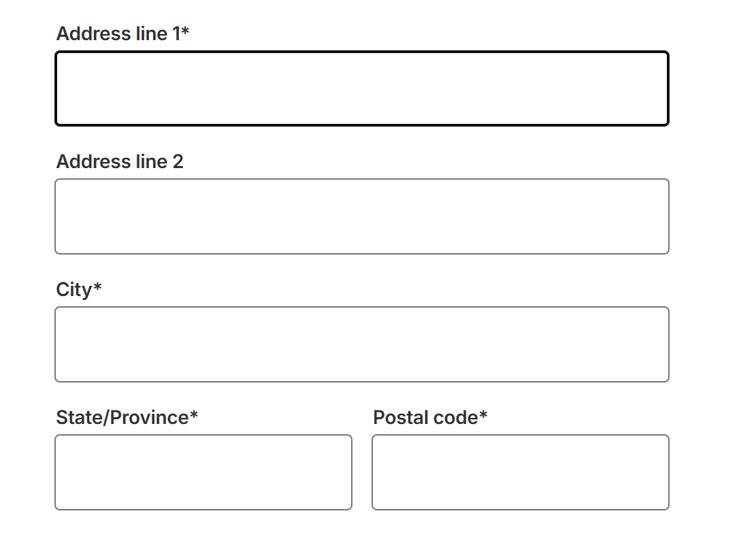Click the required asterisk after Address line 1

click(185, 31)
